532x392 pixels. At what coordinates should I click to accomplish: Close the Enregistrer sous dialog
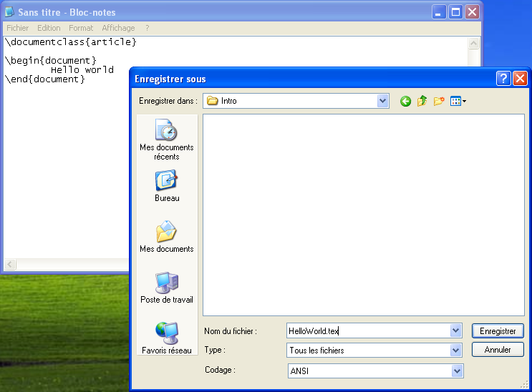pos(520,79)
